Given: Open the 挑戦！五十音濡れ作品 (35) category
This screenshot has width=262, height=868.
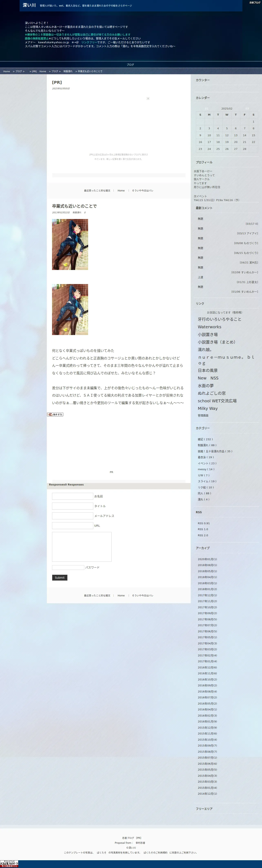Looking at the screenshot, I should (x=215, y=451).
